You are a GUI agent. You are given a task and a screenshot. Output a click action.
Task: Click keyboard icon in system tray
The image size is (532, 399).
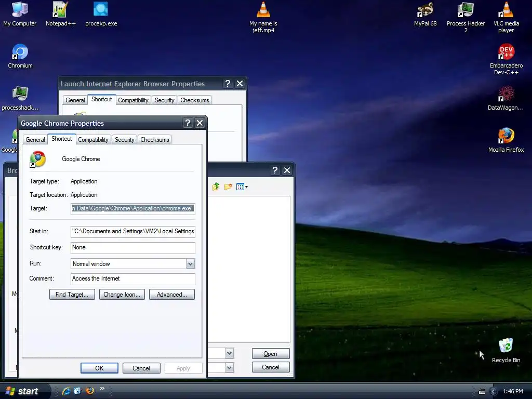point(482,392)
